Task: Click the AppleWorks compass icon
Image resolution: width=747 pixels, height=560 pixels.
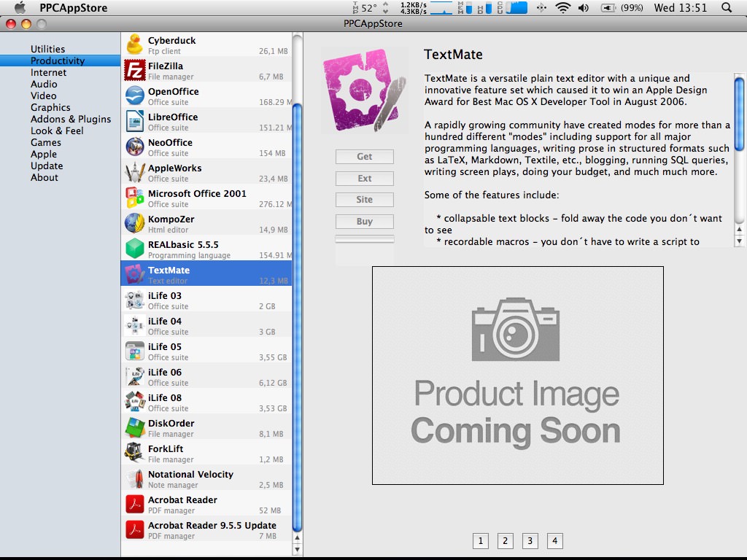Action: pos(135,172)
